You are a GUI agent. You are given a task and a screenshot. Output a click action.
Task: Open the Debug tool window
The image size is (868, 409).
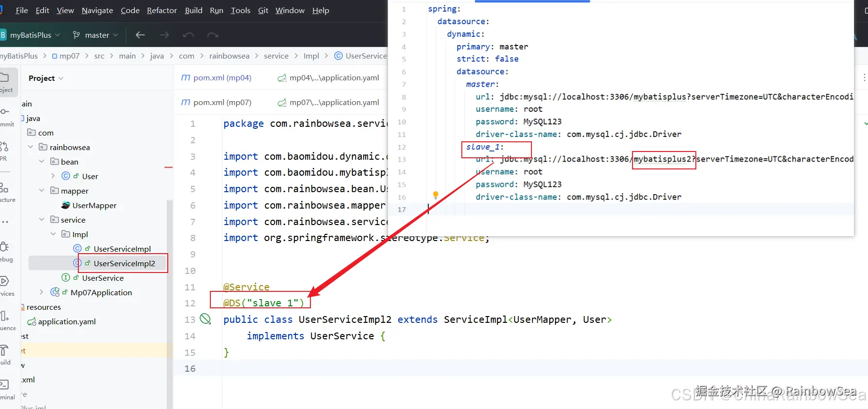tap(5, 252)
